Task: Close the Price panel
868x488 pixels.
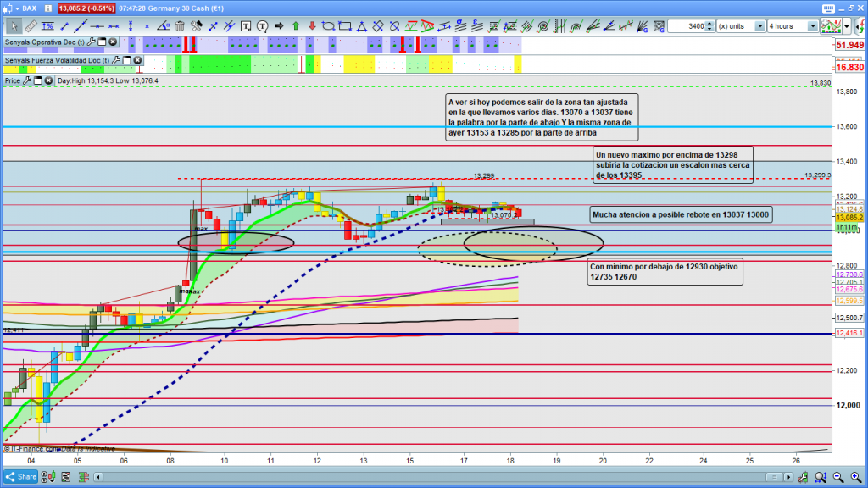Action: 49,80
